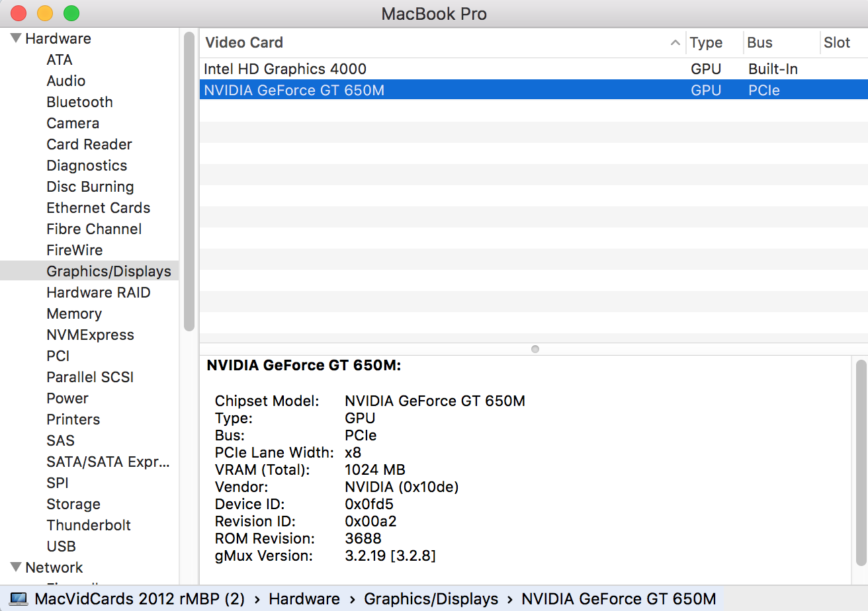Screen dimensions: 868x611
Task: Select Intel HD Graphics 4000 row
Action: tap(533, 69)
